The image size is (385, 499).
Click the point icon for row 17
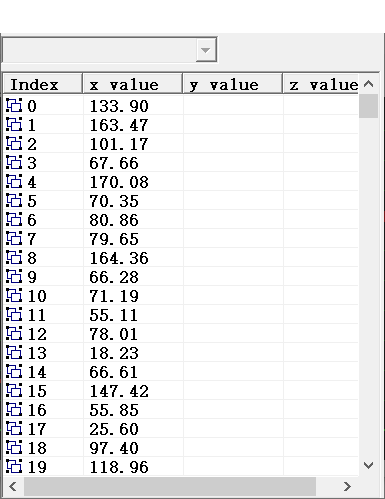pos(14,429)
